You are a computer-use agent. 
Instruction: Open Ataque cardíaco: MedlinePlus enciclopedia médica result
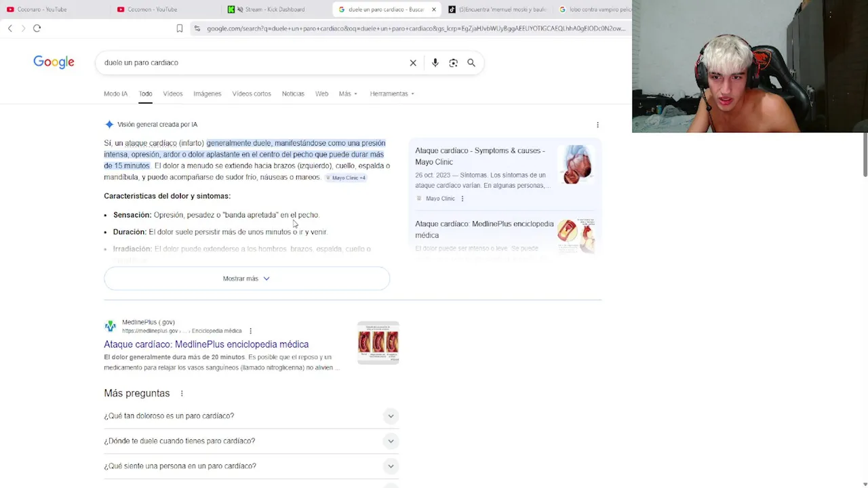click(206, 344)
